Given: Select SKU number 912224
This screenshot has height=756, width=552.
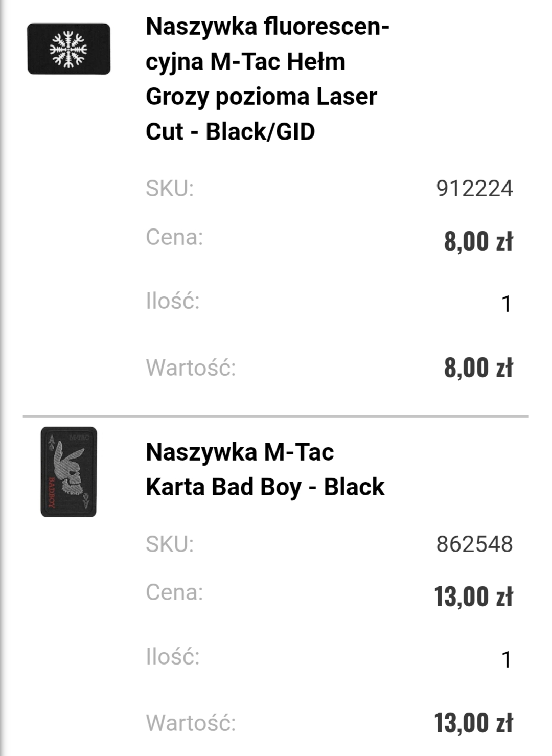Looking at the screenshot, I should pos(474,189).
